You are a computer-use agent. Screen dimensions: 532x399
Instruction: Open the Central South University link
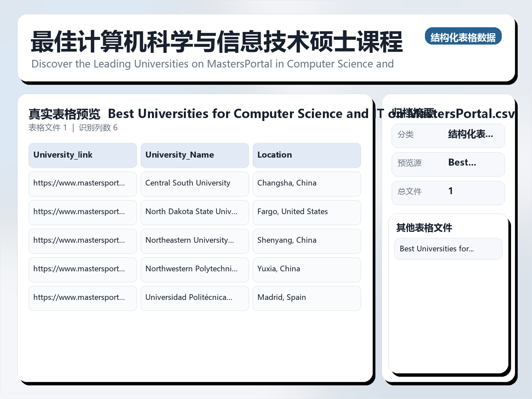pos(82,184)
